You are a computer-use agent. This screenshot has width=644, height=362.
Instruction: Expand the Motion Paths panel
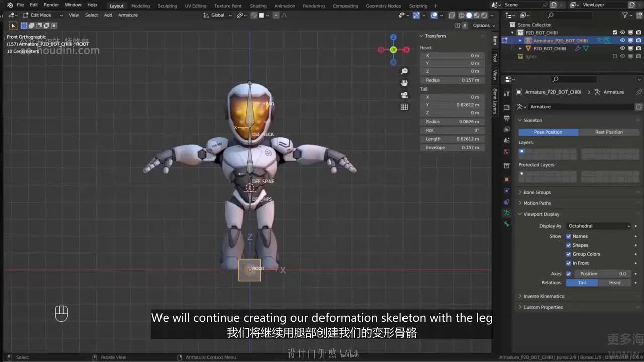[537, 203]
